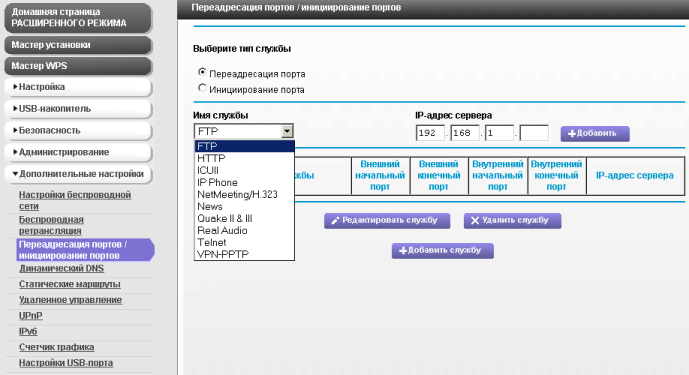This screenshot has width=689, height=375.
Task: Click the Внутренний конечный порт column header
Action: coord(556,175)
